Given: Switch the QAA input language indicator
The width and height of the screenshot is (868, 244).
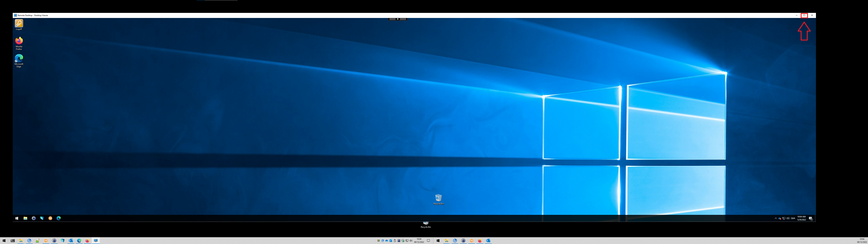Looking at the screenshot, I should pos(793,218).
